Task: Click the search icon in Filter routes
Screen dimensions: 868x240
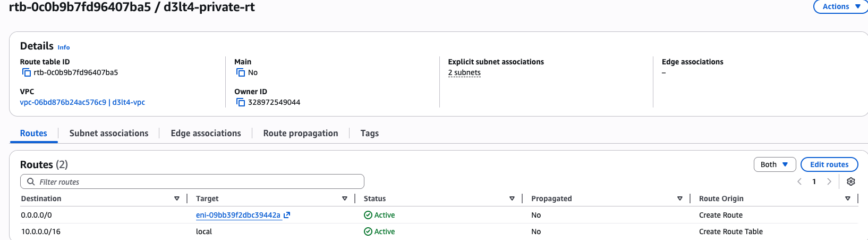Action: click(x=31, y=181)
